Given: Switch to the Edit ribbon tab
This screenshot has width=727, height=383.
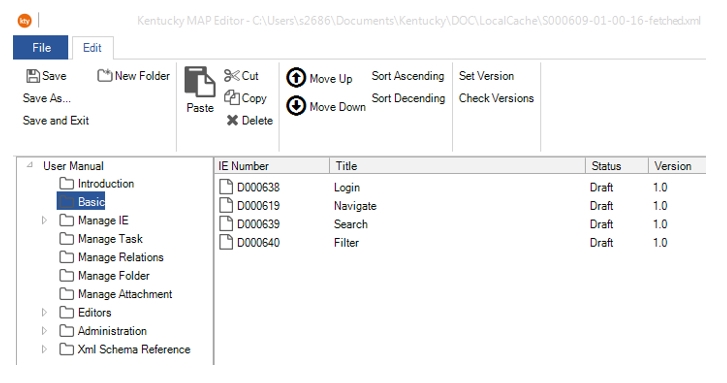Looking at the screenshot, I should pyautogui.click(x=92, y=48).
